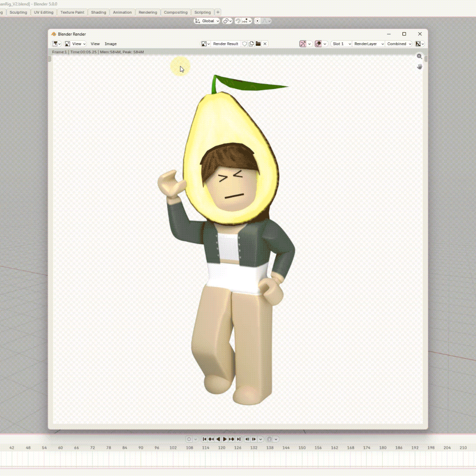Jump to timeline start frame
Viewport: 476px width, 476px height.
205,439
